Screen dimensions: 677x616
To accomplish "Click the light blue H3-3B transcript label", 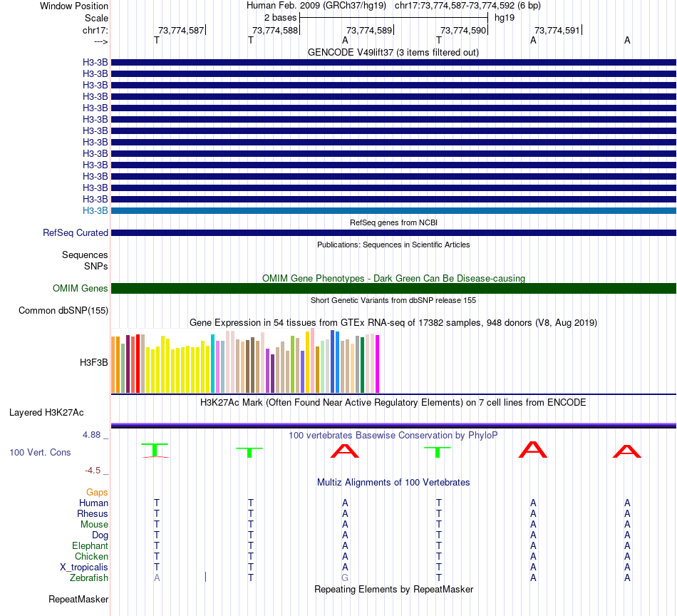I will point(95,211).
